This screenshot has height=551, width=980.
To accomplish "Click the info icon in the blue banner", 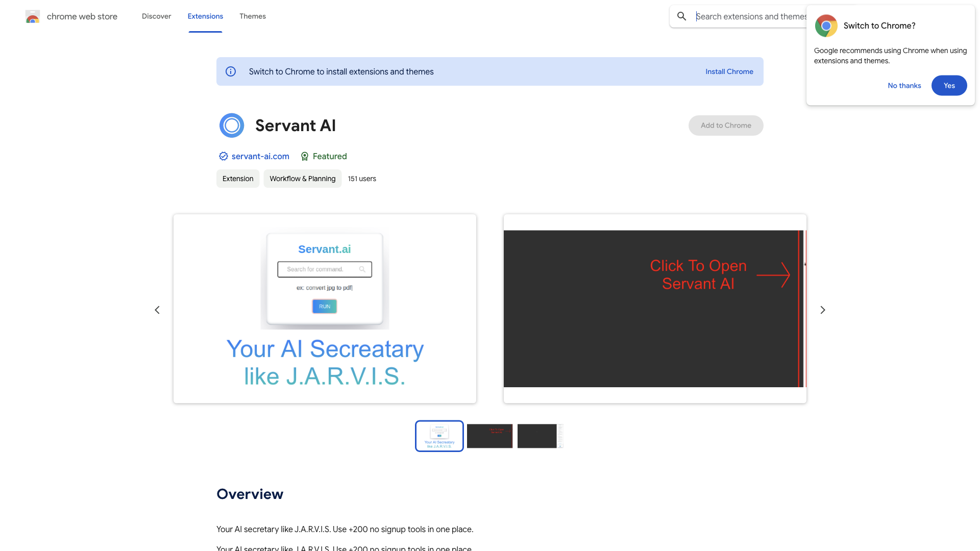I will tap(231, 71).
